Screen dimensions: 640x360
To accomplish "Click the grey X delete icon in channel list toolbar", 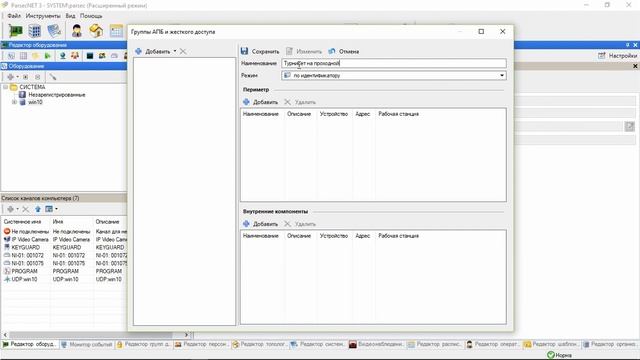I will 25,209.
